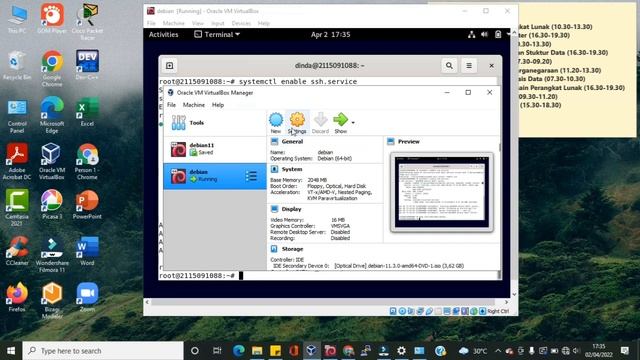Open the Terminal app menu dropdown
The height and width of the screenshot is (360, 640).
[x=217, y=35]
